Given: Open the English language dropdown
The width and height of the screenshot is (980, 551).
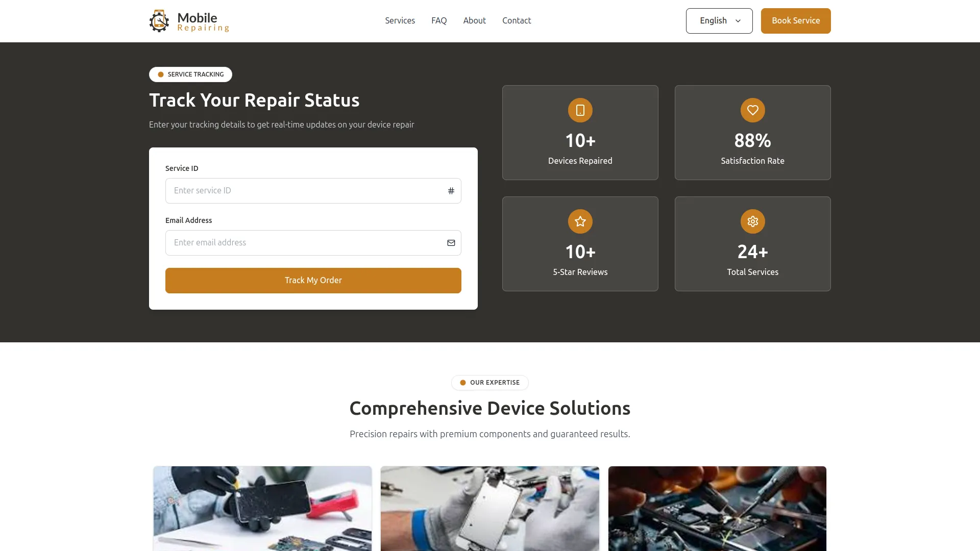Looking at the screenshot, I should click(x=719, y=20).
